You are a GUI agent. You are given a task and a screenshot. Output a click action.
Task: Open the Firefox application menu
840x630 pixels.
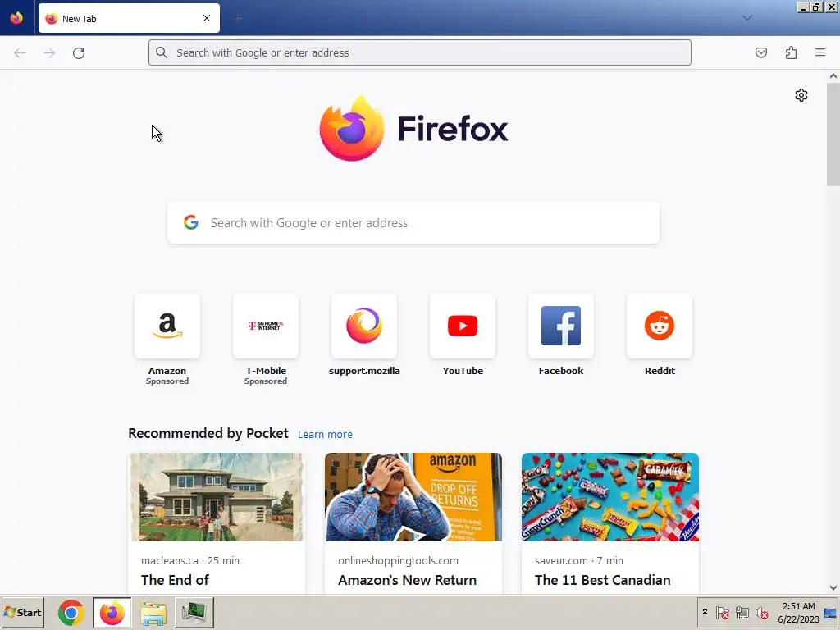point(820,52)
